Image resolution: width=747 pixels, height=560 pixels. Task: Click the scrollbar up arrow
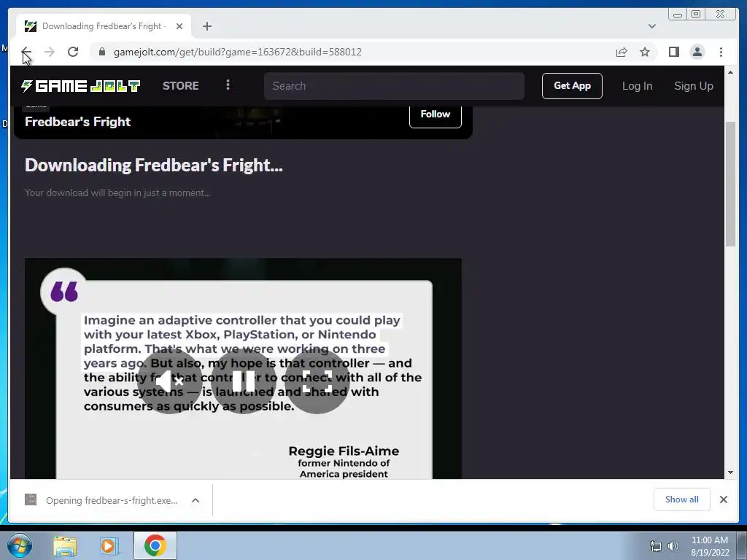click(x=730, y=72)
